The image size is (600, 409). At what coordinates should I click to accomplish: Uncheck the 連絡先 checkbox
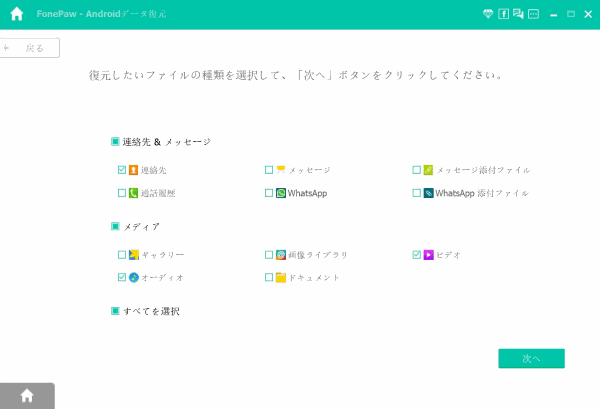pyautogui.click(x=122, y=170)
